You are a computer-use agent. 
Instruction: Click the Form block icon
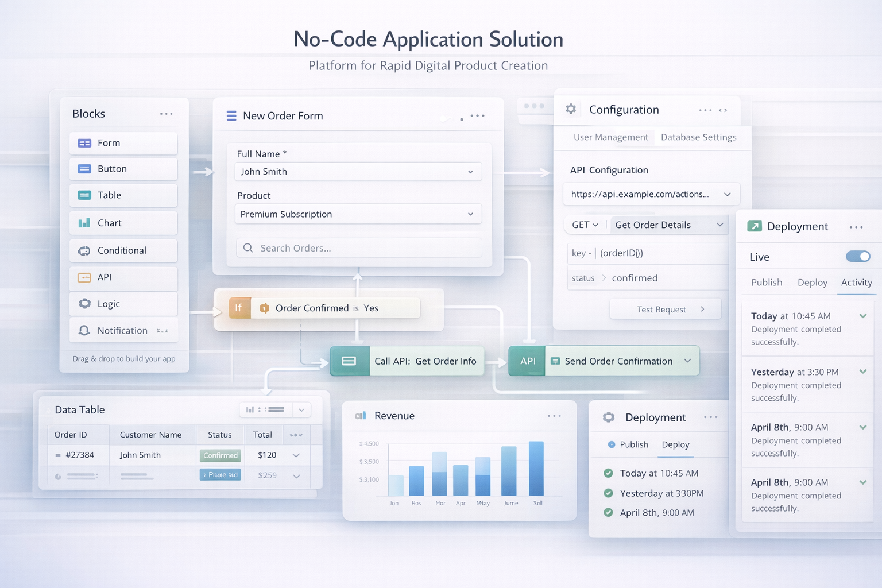click(x=84, y=143)
